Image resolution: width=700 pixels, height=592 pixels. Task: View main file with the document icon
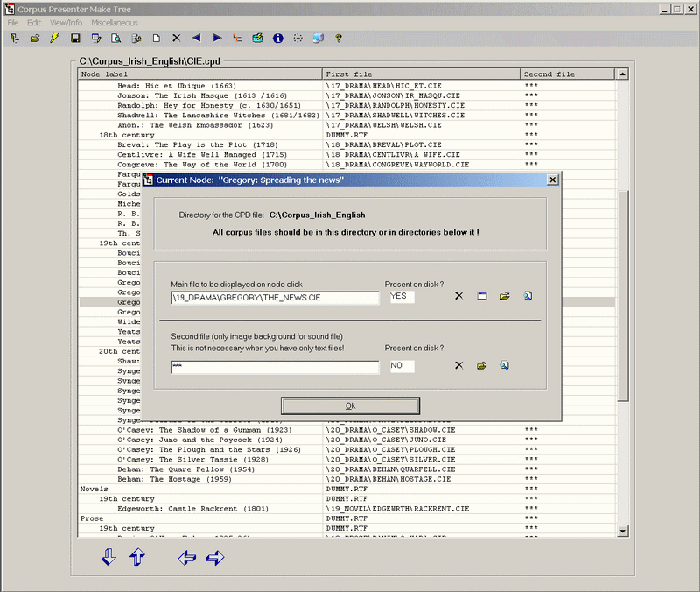click(528, 297)
